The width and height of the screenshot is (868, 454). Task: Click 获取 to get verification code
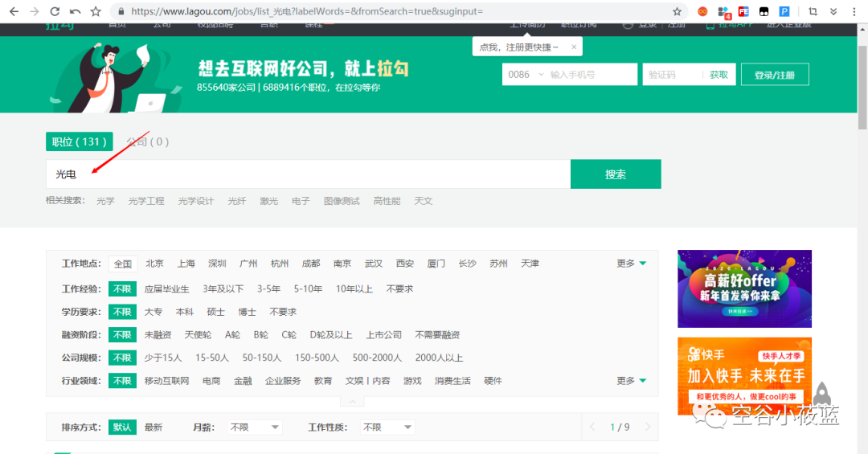tap(719, 75)
